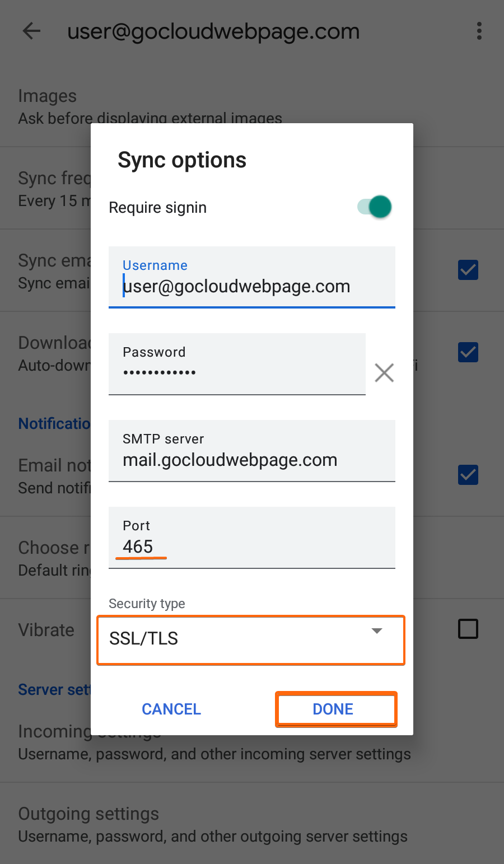Tap the DONE button
Image resolution: width=504 pixels, height=864 pixels.
(336, 709)
